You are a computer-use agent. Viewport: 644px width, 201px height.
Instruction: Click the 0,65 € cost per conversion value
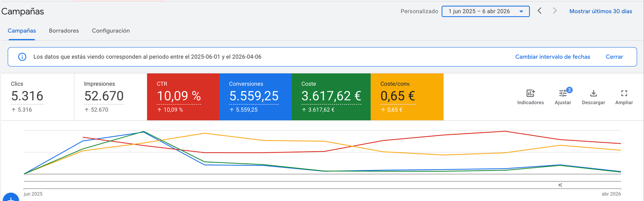[x=398, y=96]
